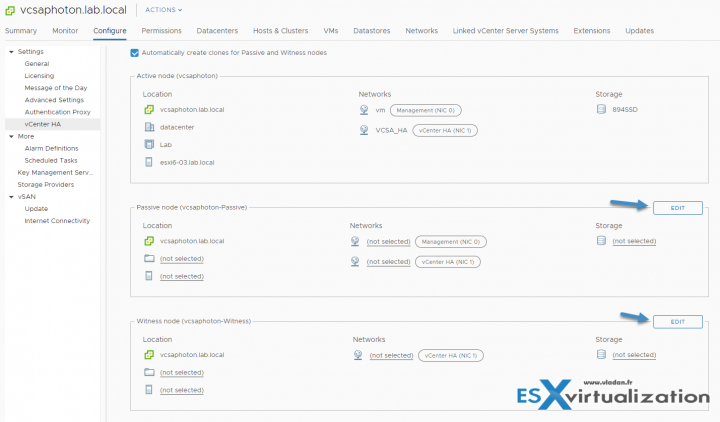Go to the Datacenters tab
Screen dimensions: 720x422
(x=217, y=31)
